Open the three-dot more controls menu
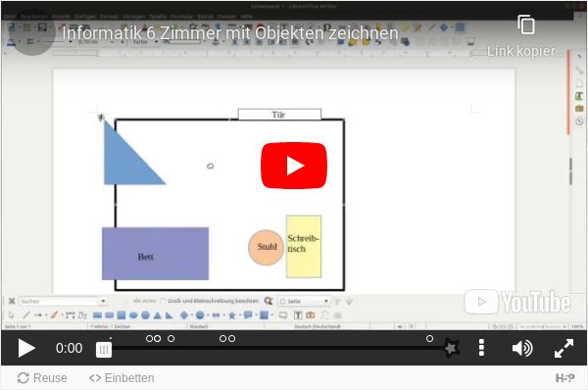 pos(481,348)
